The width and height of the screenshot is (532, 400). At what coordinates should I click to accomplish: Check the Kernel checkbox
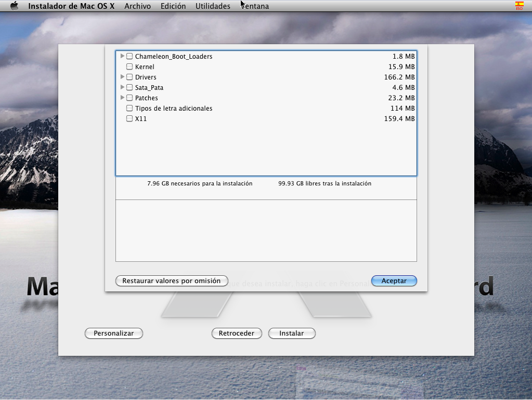click(129, 66)
